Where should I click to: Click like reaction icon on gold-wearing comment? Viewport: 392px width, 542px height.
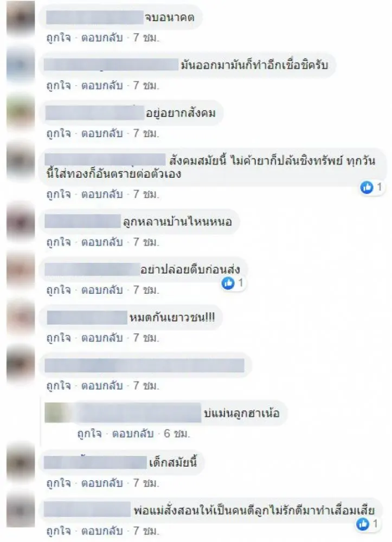point(367,188)
